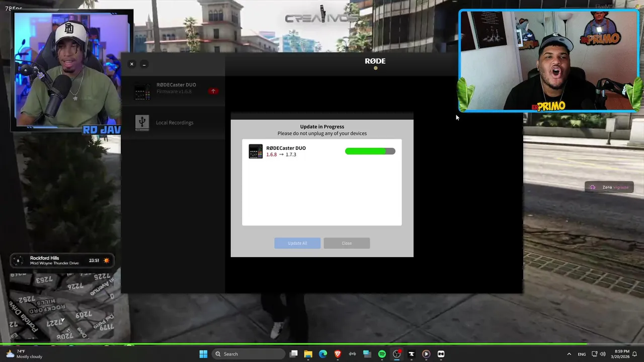Open Local Recordings in sidebar
Screen dimensions: 644x362
[x=173, y=123]
